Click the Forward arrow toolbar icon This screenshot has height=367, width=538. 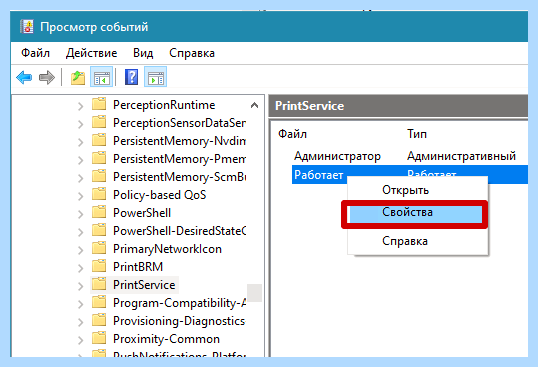47,78
